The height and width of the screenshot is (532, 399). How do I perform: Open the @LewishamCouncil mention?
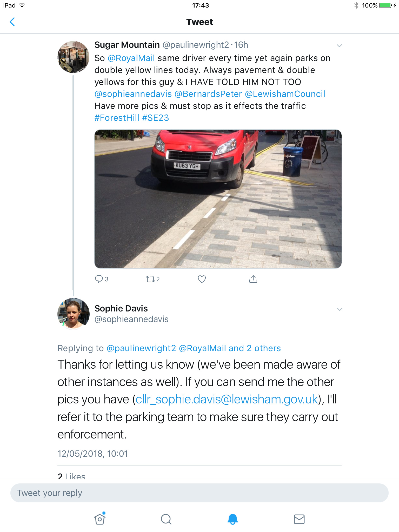point(285,94)
